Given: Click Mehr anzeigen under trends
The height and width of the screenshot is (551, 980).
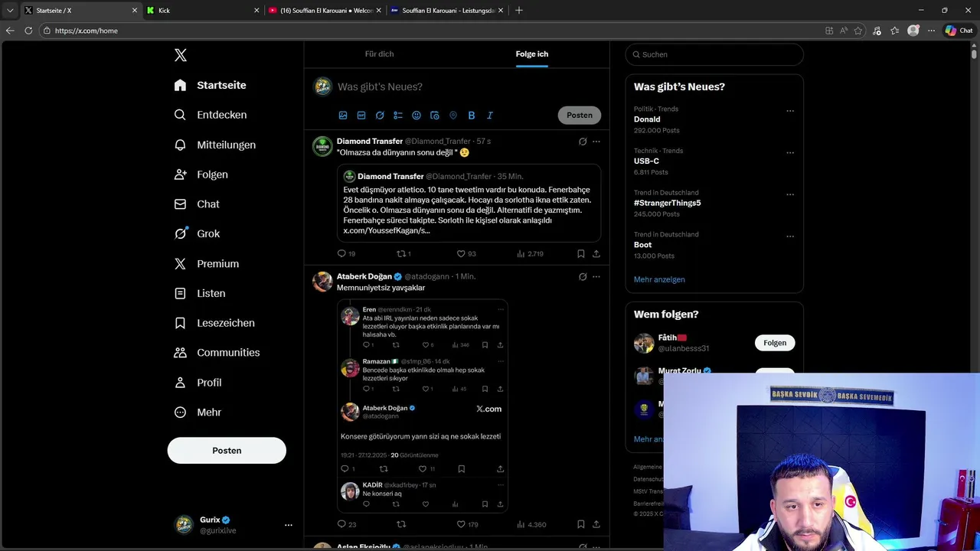Looking at the screenshot, I should [659, 279].
